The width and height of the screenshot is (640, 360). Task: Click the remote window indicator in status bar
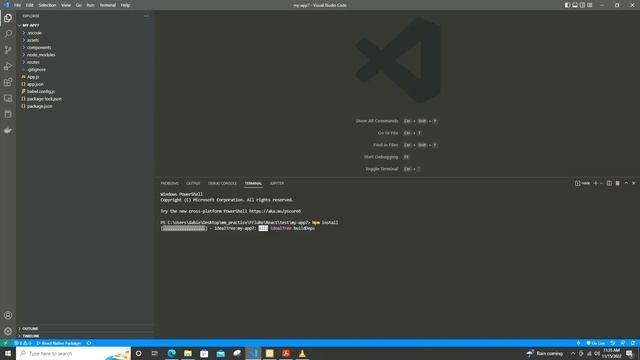coord(5,343)
